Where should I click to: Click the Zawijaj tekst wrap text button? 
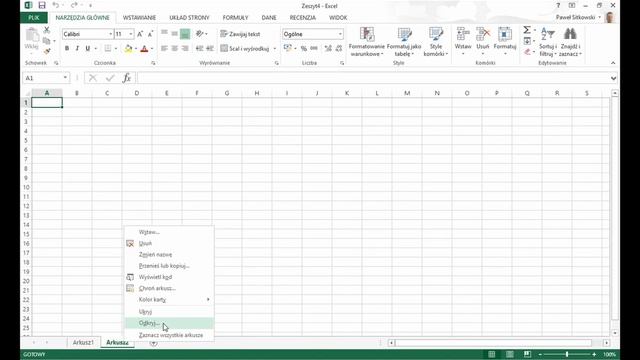pos(240,34)
